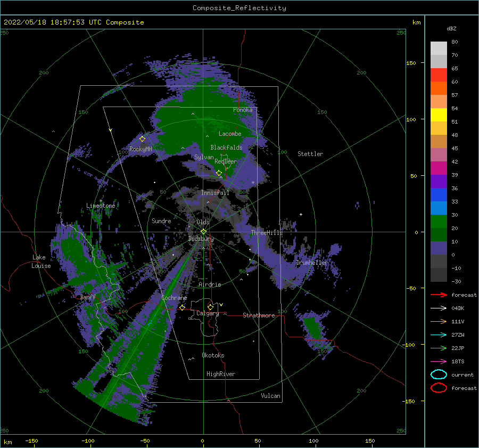Click the Composite_Reflectivity title text
Viewport: 479px width, 448px height.
(240, 8)
